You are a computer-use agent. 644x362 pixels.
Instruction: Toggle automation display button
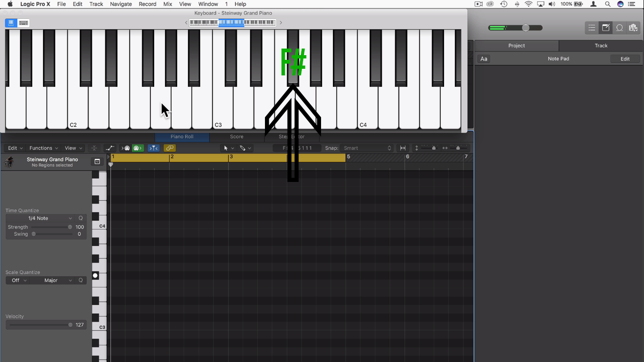click(x=110, y=148)
